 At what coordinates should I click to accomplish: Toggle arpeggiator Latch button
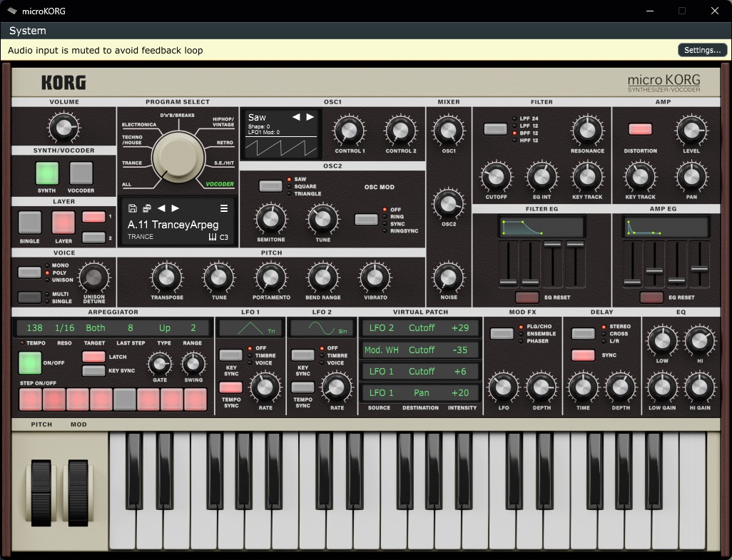[94, 357]
